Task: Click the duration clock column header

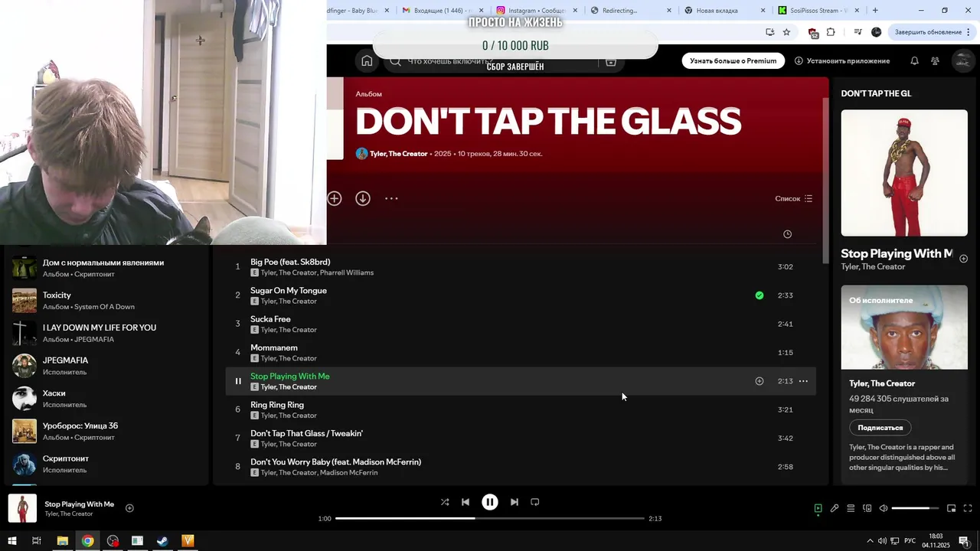Action: coord(787,234)
